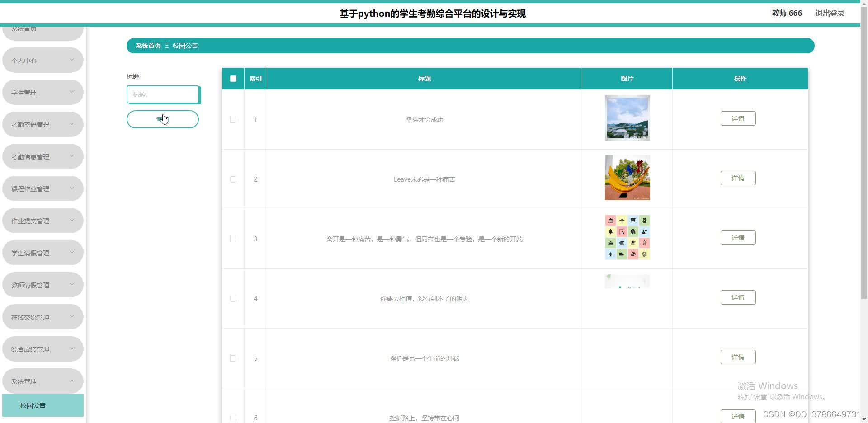
Task: Expand the 课程作业管理 chevron
Action: click(72, 188)
